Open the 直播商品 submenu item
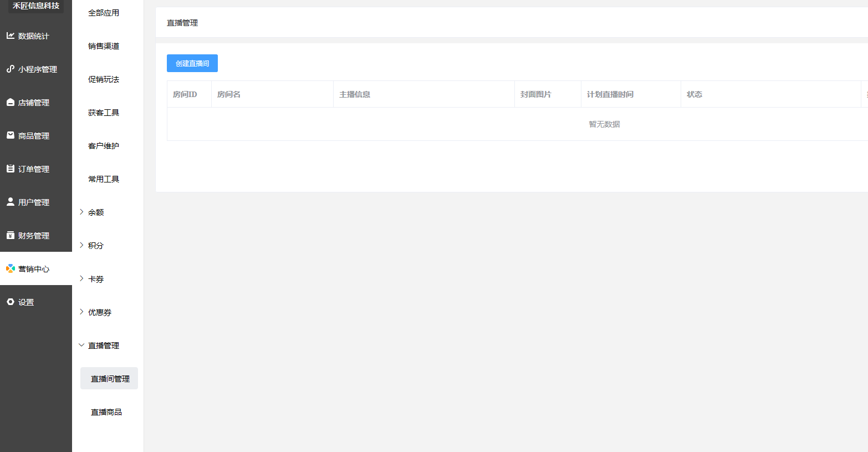The height and width of the screenshot is (452, 868). 106,412
